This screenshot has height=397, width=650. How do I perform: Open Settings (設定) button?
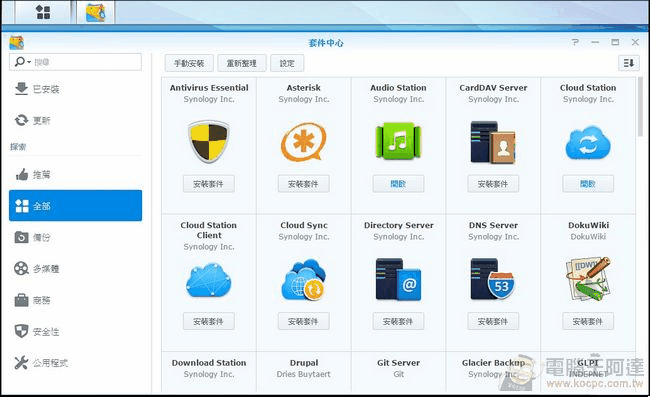coord(287,63)
